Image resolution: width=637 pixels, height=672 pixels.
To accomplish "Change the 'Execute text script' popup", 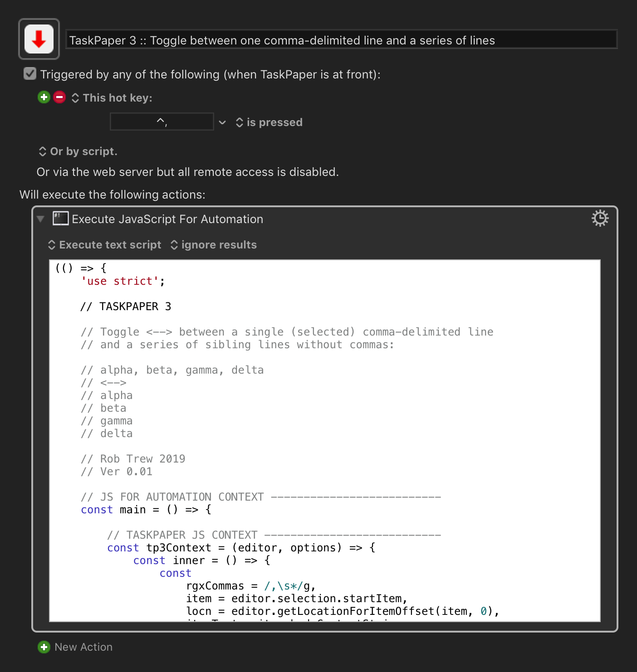I will [x=104, y=245].
